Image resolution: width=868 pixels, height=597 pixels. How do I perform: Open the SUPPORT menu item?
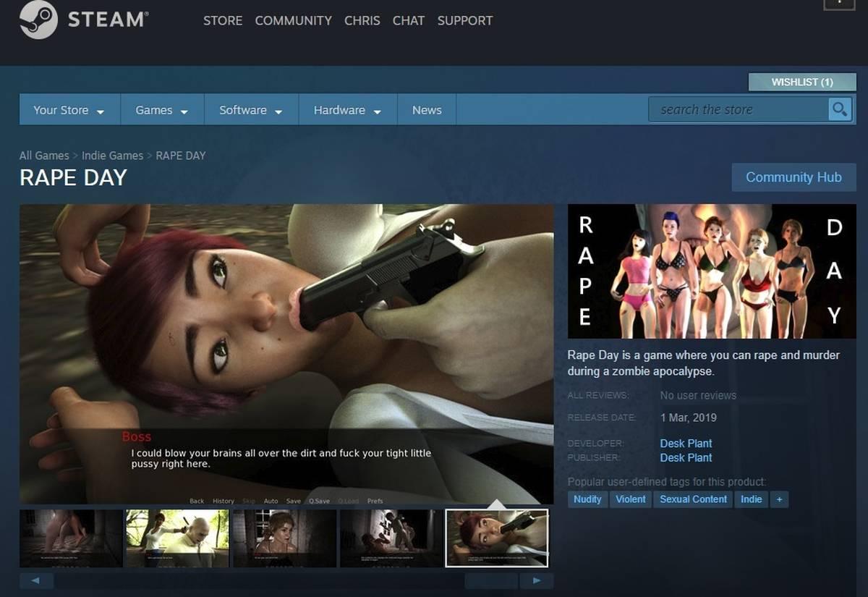464,20
